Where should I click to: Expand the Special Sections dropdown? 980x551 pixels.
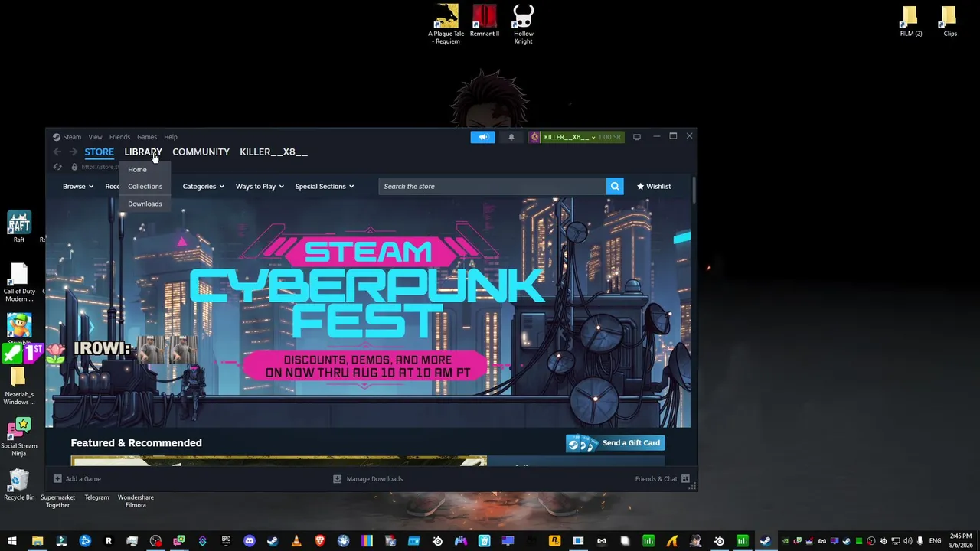(x=325, y=186)
